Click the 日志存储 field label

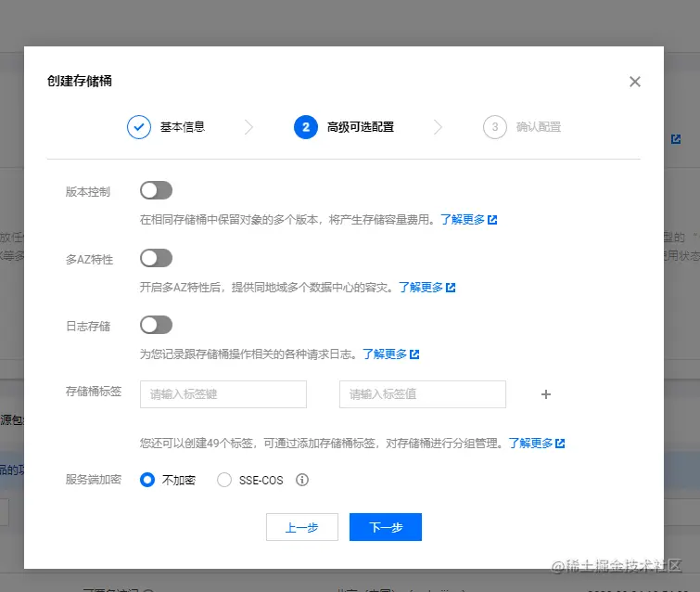(88, 327)
